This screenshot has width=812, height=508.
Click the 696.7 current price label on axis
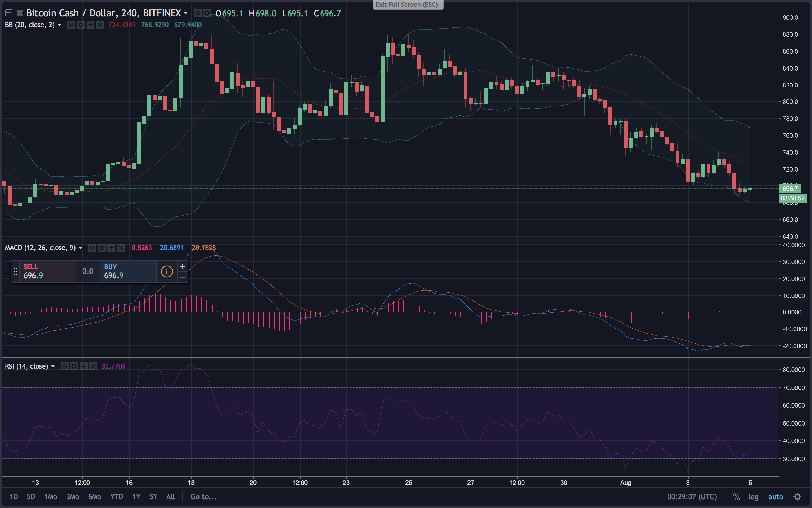pyautogui.click(x=790, y=189)
